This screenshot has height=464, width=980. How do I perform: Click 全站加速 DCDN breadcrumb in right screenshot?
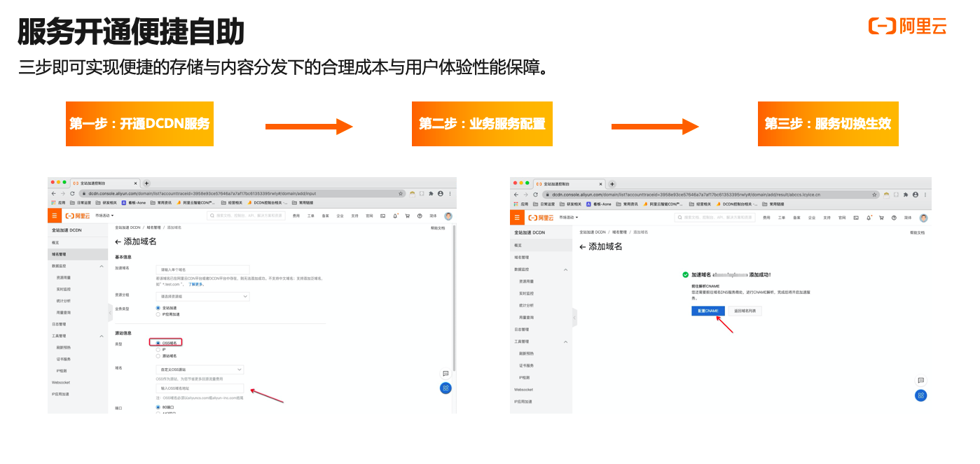(x=592, y=232)
